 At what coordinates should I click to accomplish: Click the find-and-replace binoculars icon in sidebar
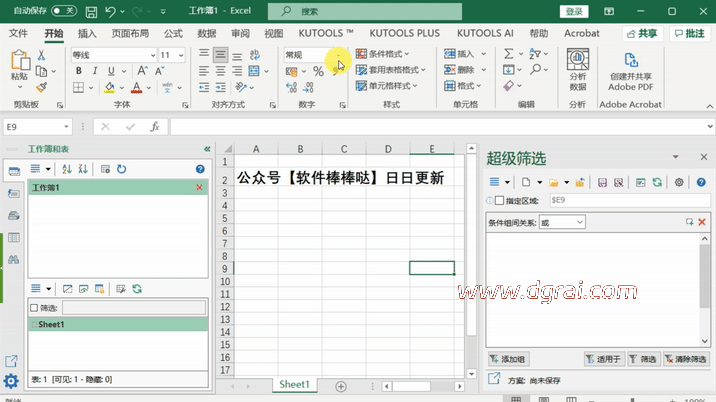(13, 260)
